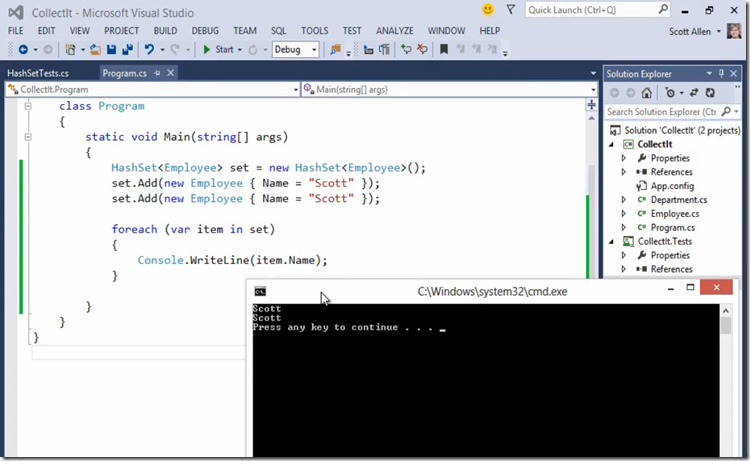750x461 pixels.
Task: Click the Open File folder icon
Action: (x=95, y=49)
